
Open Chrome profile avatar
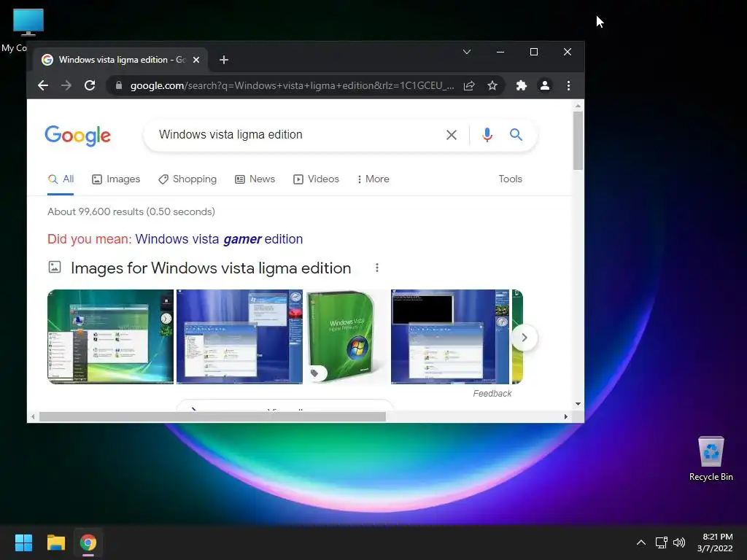click(x=544, y=86)
